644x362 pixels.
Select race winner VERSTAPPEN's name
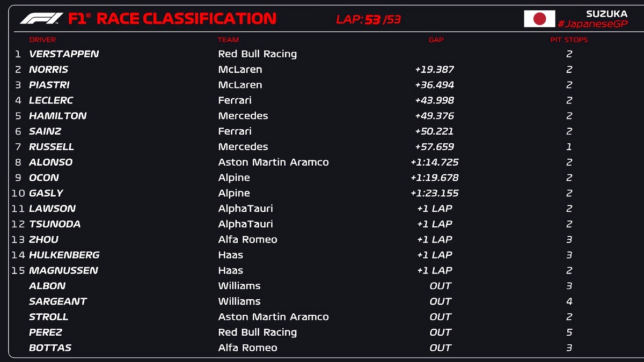pos(64,54)
